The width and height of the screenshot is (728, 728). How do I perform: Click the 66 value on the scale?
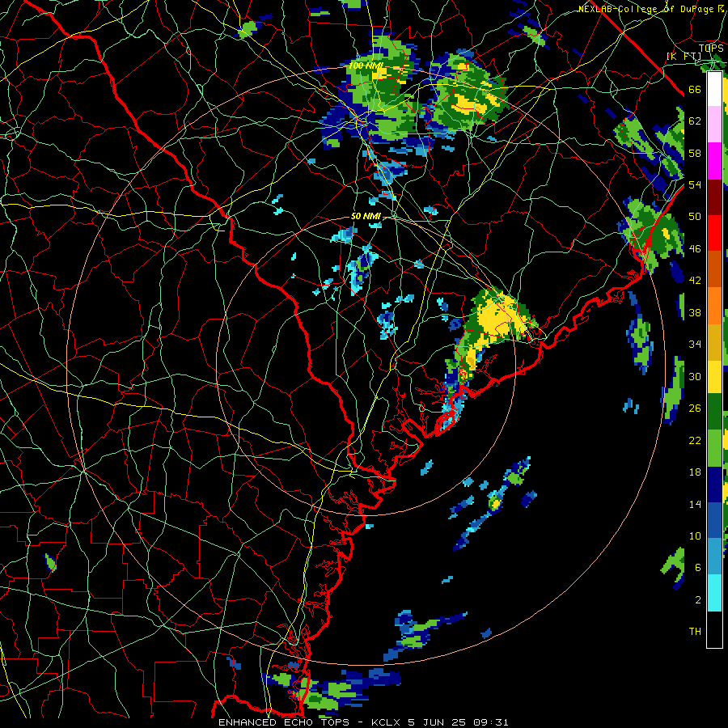pos(695,89)
